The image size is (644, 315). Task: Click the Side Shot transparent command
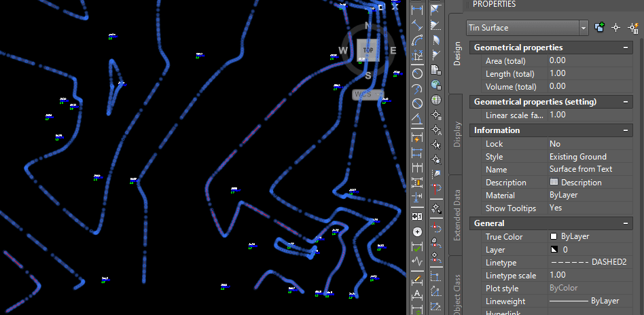[x=435, y=174]
